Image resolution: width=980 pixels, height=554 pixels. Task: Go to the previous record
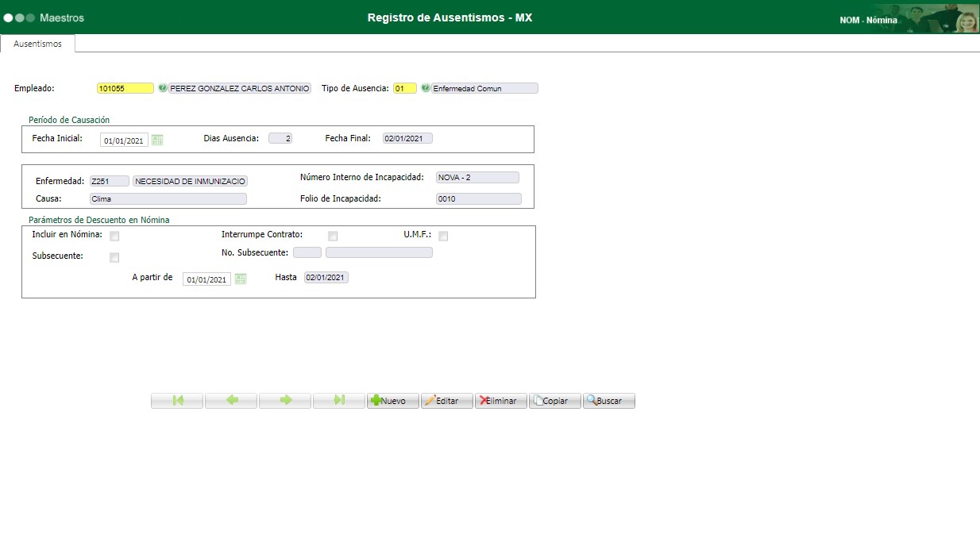(x=231, y=401)
